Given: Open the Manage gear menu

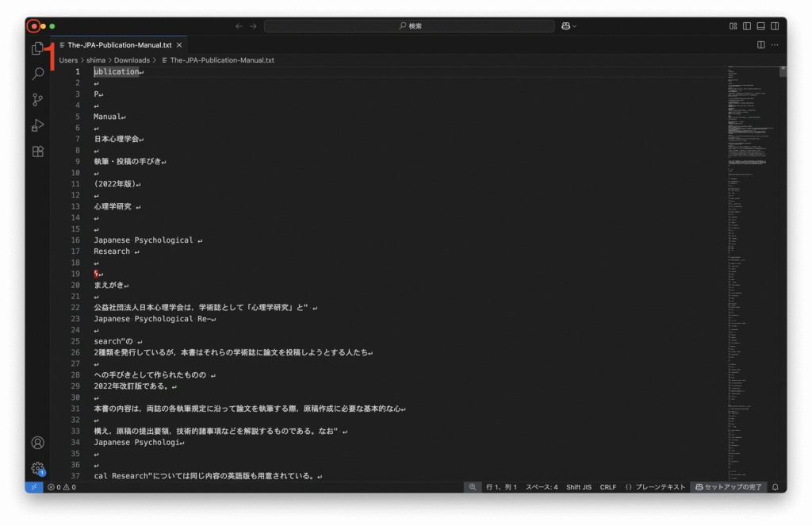Looking at the screenshot, I should [37, 468].
